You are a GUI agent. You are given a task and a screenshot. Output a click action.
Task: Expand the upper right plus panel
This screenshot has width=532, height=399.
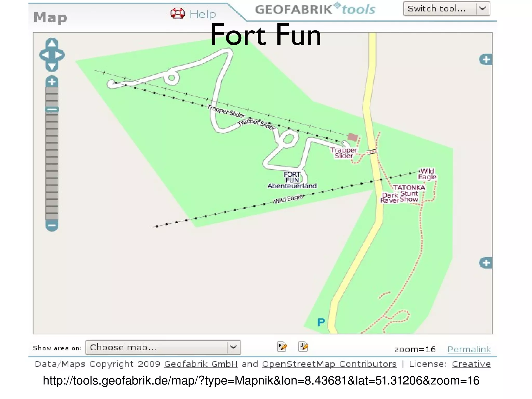pyautogui.click(x=486, y=60)
